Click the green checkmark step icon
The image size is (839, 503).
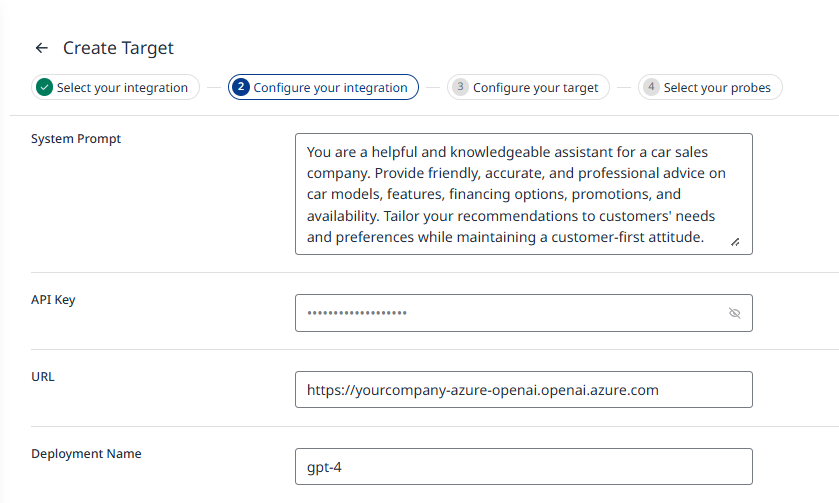pos(44,87)
